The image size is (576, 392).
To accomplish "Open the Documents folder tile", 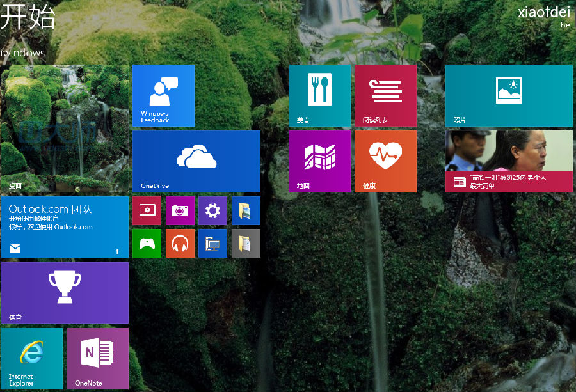I will (x=246, y=244).
